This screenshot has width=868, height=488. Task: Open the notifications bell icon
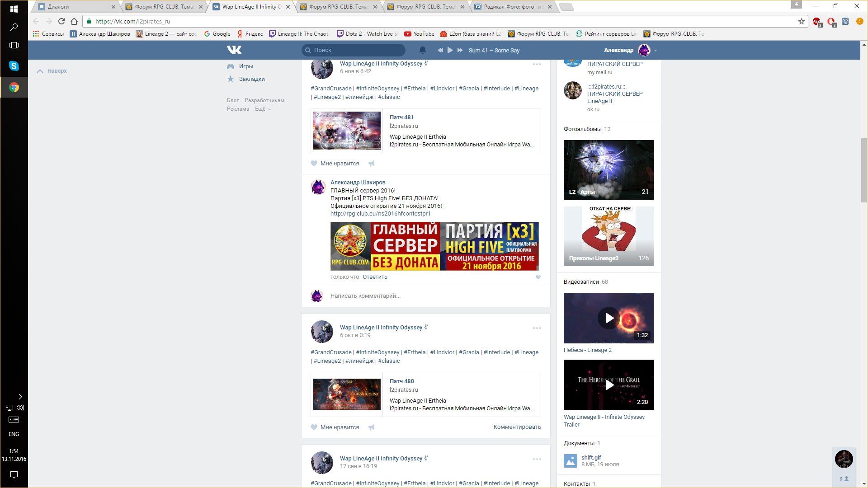click(x=422, y=50)
